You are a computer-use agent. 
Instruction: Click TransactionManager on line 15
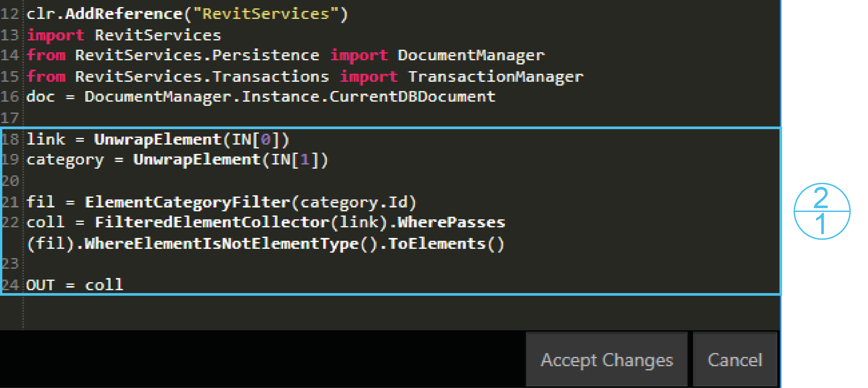point(495,77)
